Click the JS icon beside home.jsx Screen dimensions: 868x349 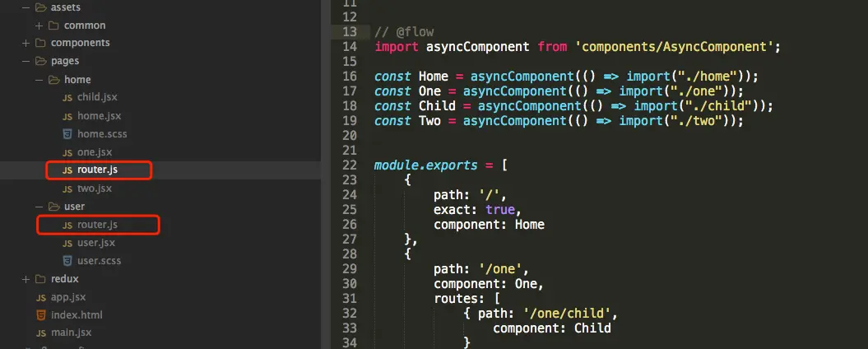[67, 117]
